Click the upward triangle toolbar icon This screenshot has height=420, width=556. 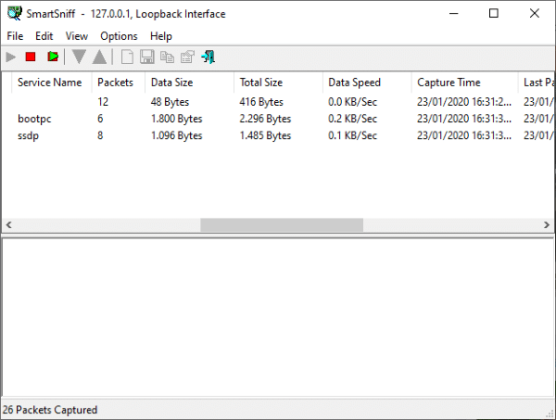[x=100, y=57]
